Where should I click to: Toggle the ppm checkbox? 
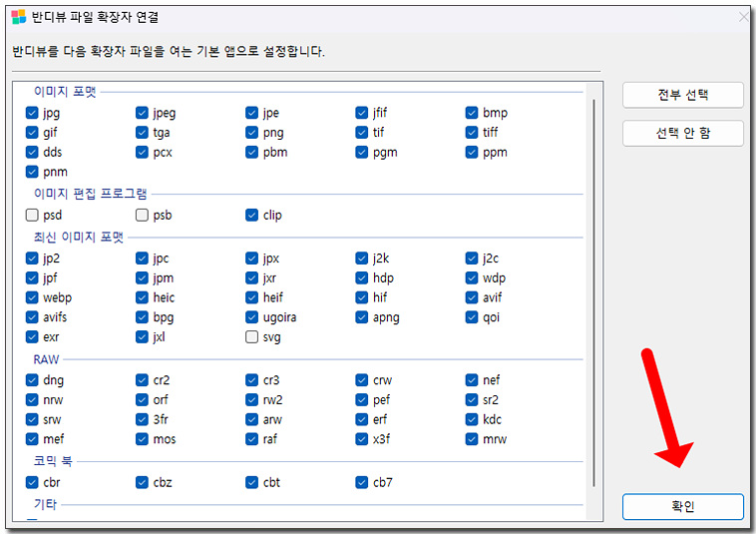tap(472, 152)
